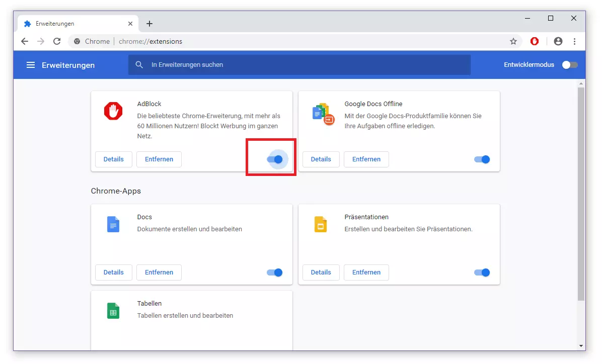Click the Google Docs Offline icon
Viewport: 602px width, 364px height.
323,114
